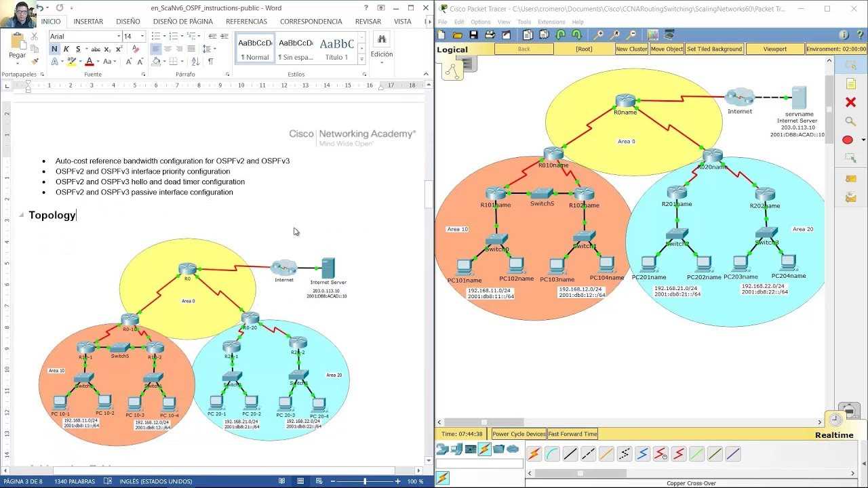Select the Place Note tool
The width and height of the screenshot is (868, 488).
850,83
